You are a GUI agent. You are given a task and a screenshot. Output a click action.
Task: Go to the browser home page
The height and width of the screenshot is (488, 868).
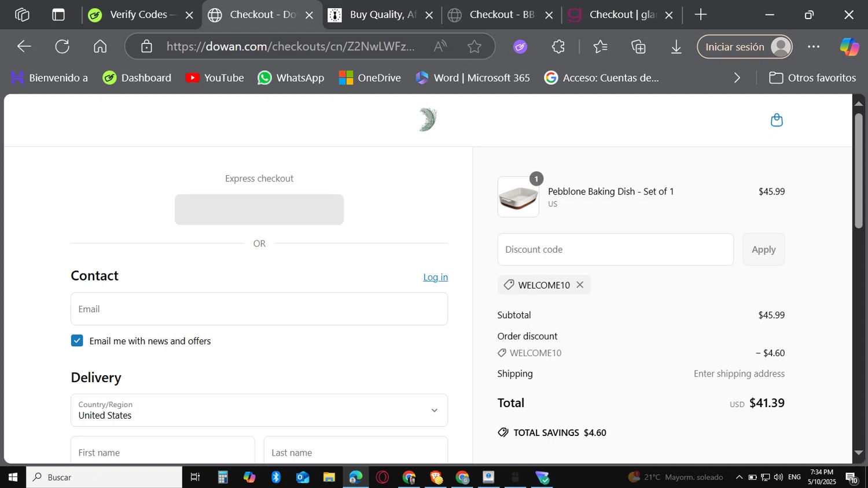(100, 46)
